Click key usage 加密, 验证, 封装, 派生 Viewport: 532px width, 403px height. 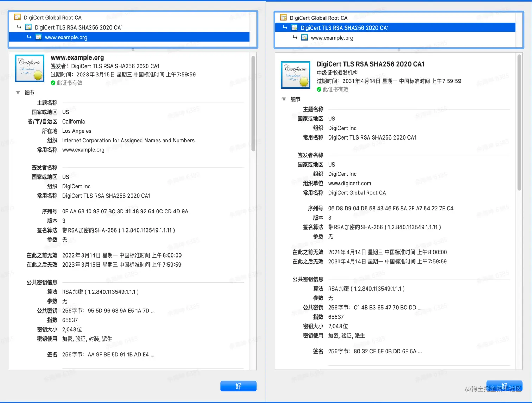pyautogui.click(x=87, y=339)
